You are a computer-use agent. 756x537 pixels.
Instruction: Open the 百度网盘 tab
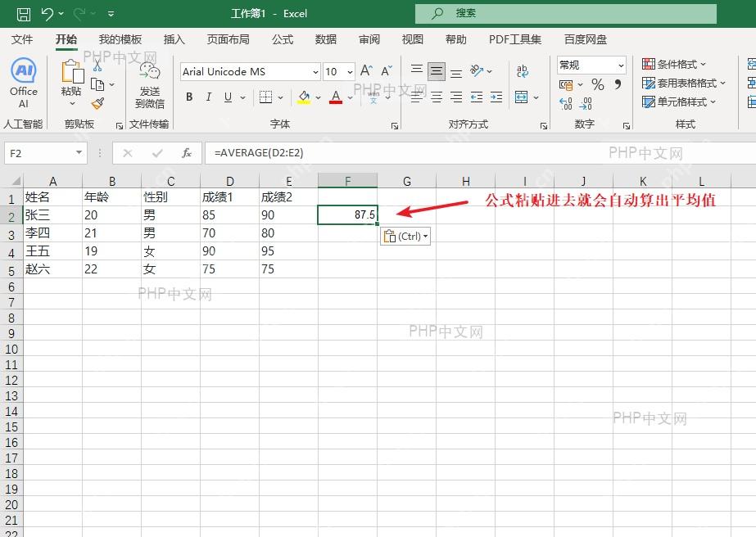coord(586,39)
